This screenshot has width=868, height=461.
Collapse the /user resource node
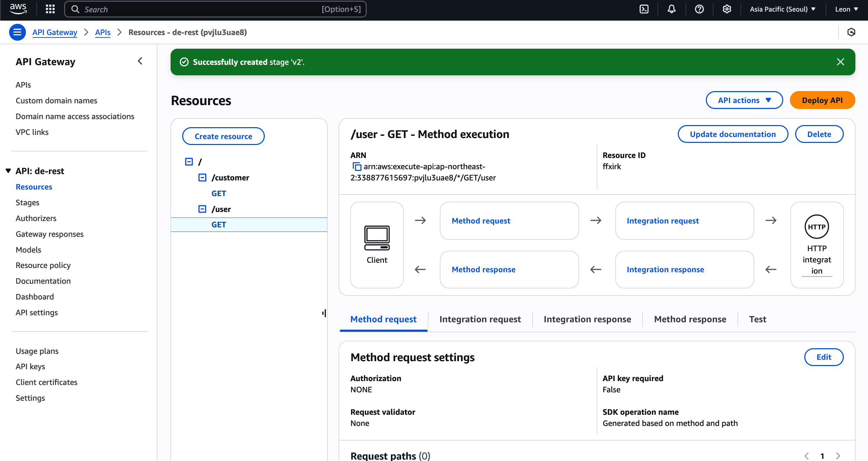point(202,209)
